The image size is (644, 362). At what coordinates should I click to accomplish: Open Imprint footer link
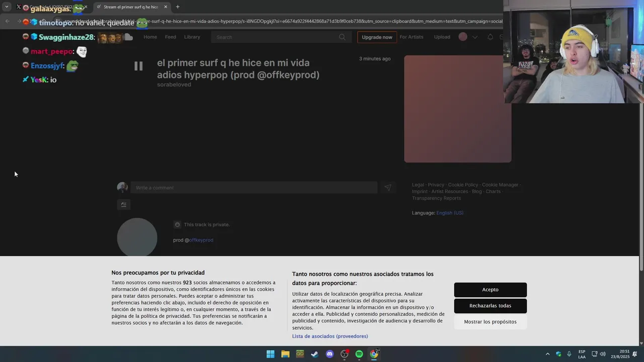pyautogui.click(x=420, y=192)
